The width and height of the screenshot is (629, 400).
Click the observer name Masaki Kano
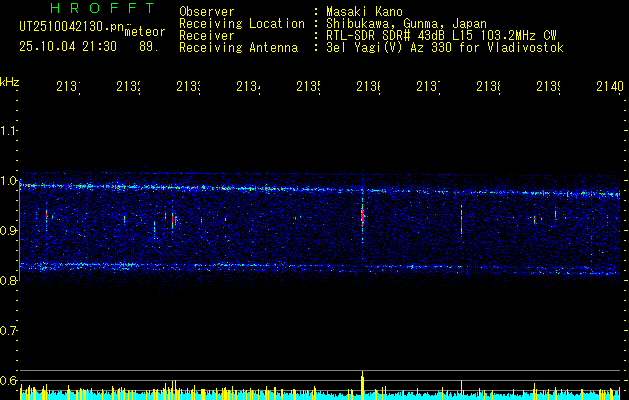pos(364,11)
